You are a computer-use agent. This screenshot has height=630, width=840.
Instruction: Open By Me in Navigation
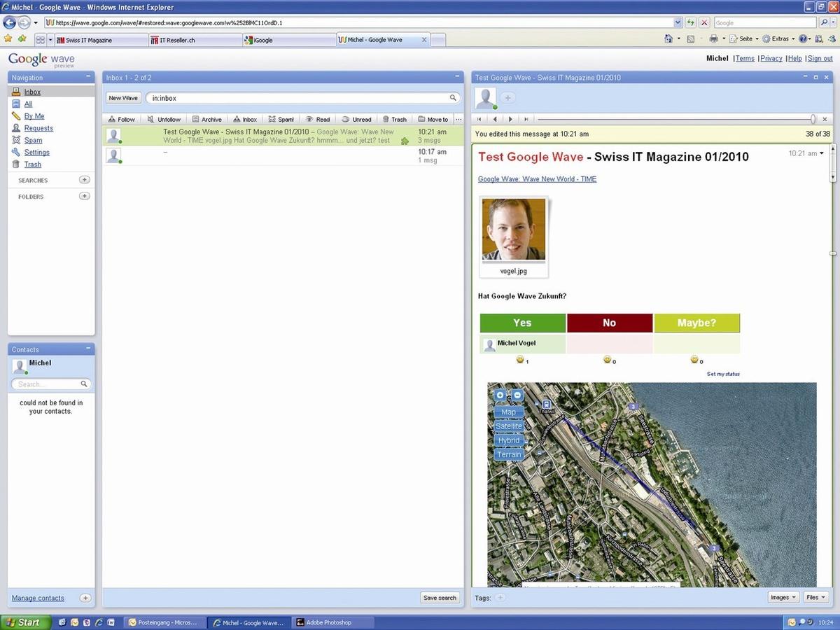[34, 116]
